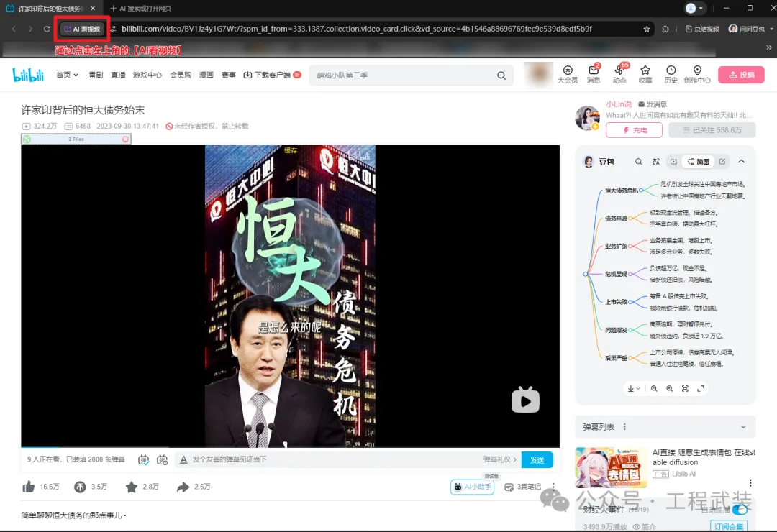Click the translate icon in Doubao panel
The height and width of the screenshot is (532, 777).
(x=655, y=161)
